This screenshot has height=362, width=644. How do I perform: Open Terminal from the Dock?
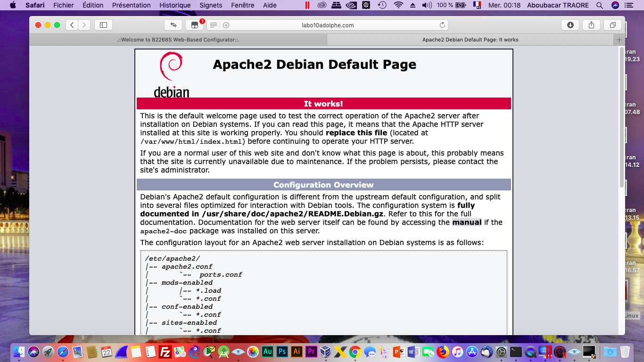[516, 352]
